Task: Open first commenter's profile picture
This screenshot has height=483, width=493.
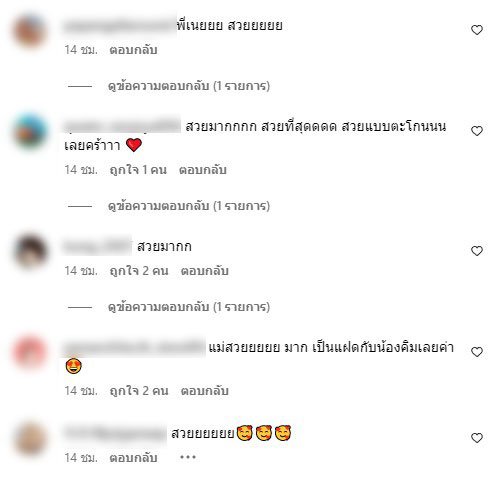Action: click(30, 30)
